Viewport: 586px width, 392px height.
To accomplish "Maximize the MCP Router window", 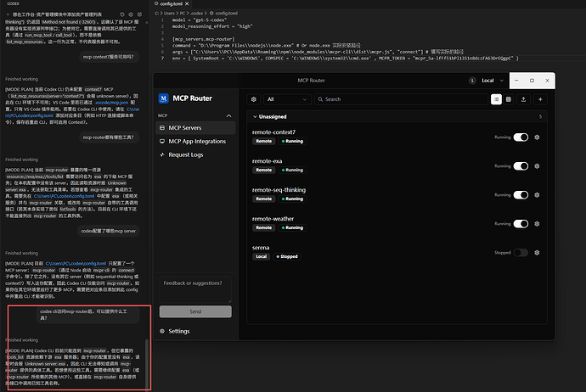I will click(532, 81).
